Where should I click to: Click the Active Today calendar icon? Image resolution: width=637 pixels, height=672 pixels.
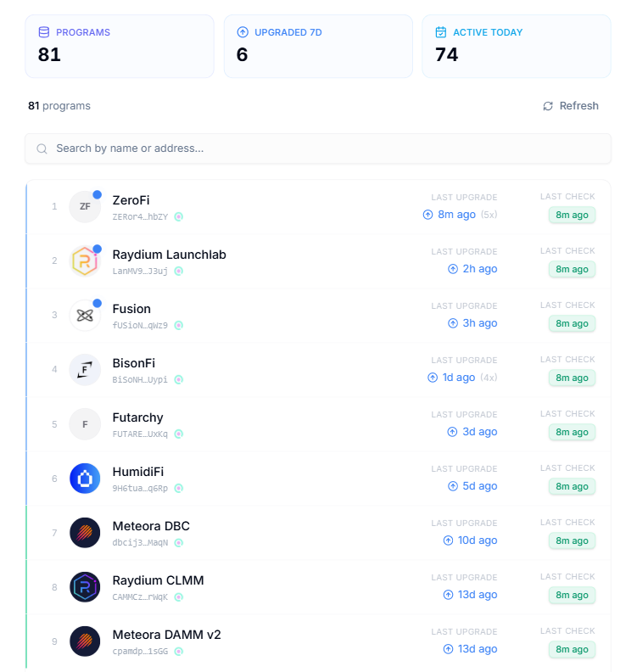(x=441, y=32)
